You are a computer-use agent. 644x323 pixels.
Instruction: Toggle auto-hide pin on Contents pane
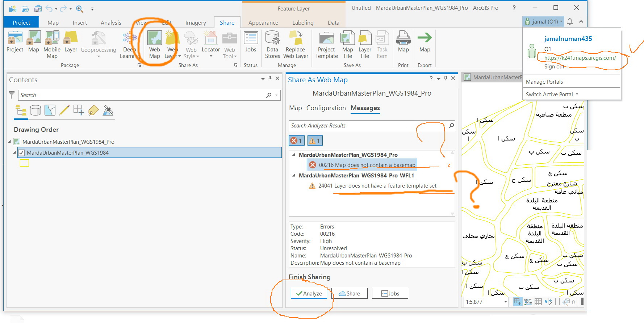pyautogui.click(x=270, y=78)
